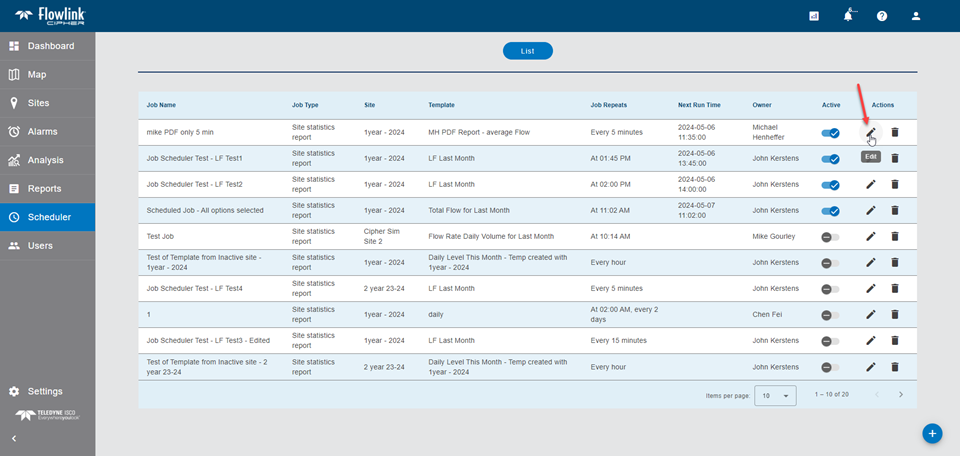The height and width of the screenshot is (456, 960).
Task: Open the help question mark icon
Action: pos(882,16)
